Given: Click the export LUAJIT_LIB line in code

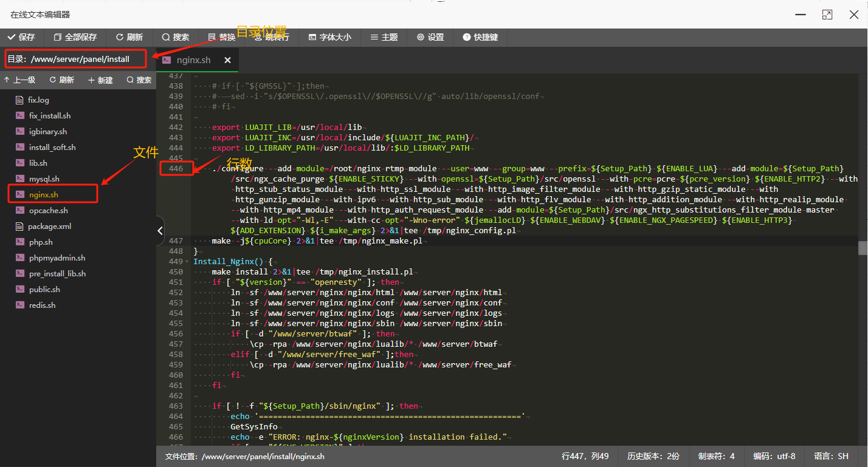Looking at the screenshot, I should point(287,127).
